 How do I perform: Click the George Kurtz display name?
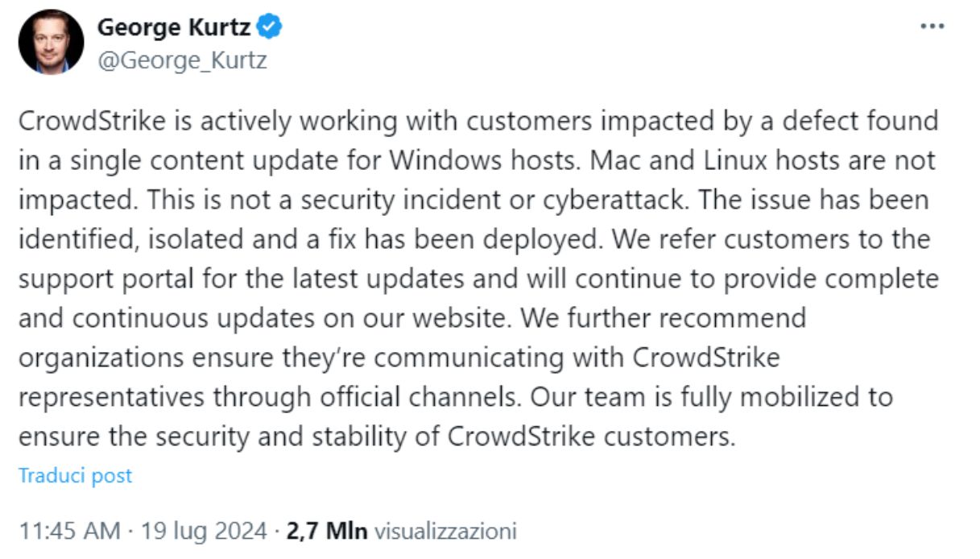[x=175, y=27]
